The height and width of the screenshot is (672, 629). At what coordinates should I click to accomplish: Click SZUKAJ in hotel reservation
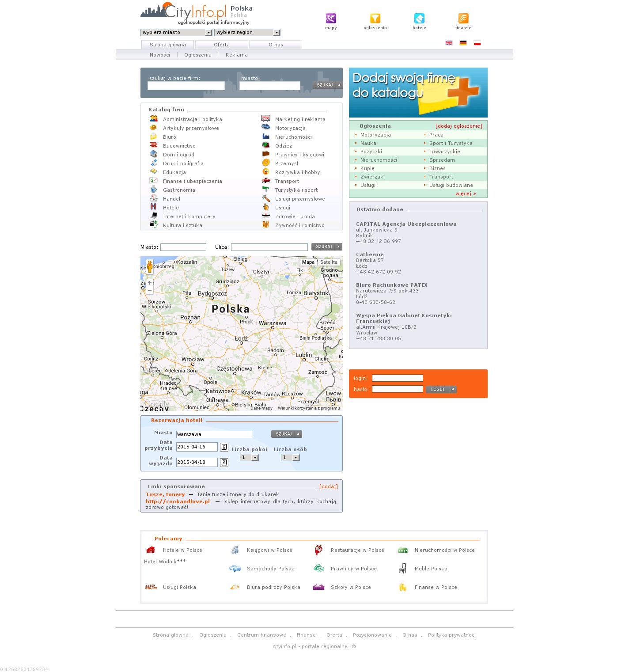pyautogui.click(x=287, y=434)
